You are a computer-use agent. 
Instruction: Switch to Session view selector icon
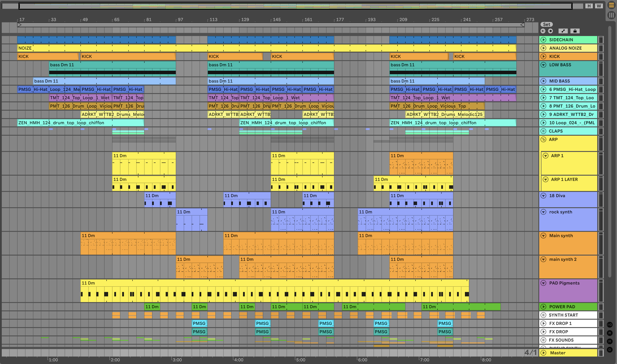pos(611,15)
